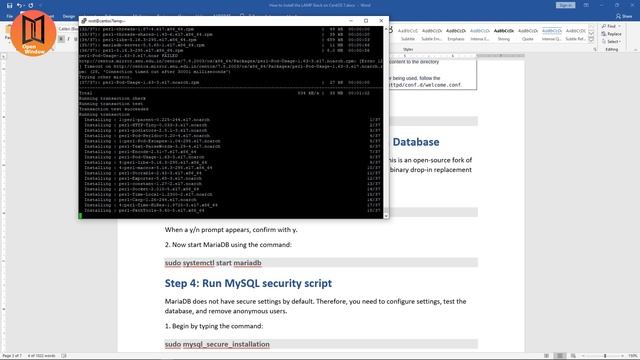This screenshot has width=640, height=360.
Task: Click the perl-Pod-Usage FAILED terminal line
Action: pyautogui.click(x=128, y=56)
